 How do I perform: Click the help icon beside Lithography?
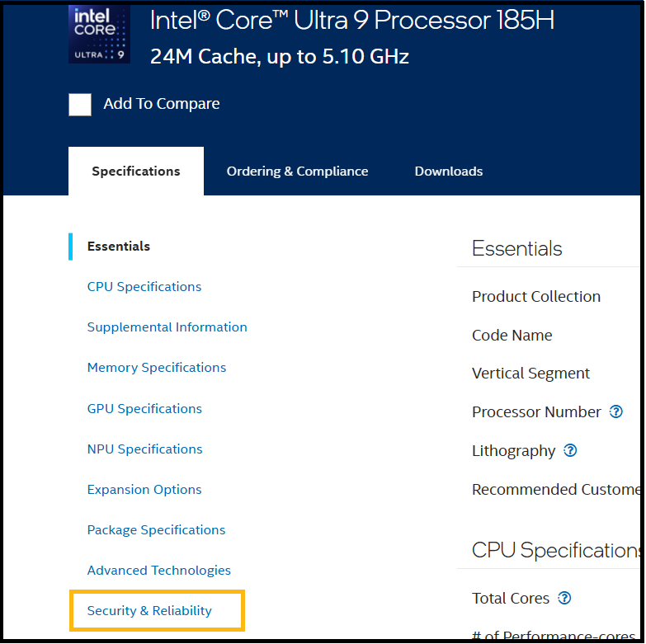pyautogui.click(x=570, y=450)
